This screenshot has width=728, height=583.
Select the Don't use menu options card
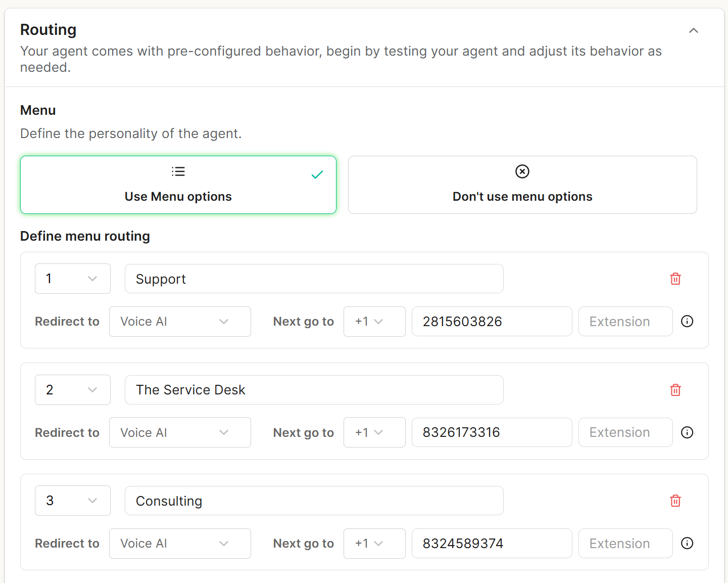[x=522, y=185]
